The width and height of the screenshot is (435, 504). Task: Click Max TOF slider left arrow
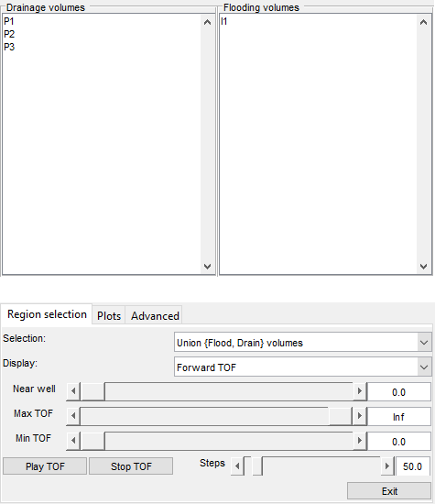(x=73, y=416)
